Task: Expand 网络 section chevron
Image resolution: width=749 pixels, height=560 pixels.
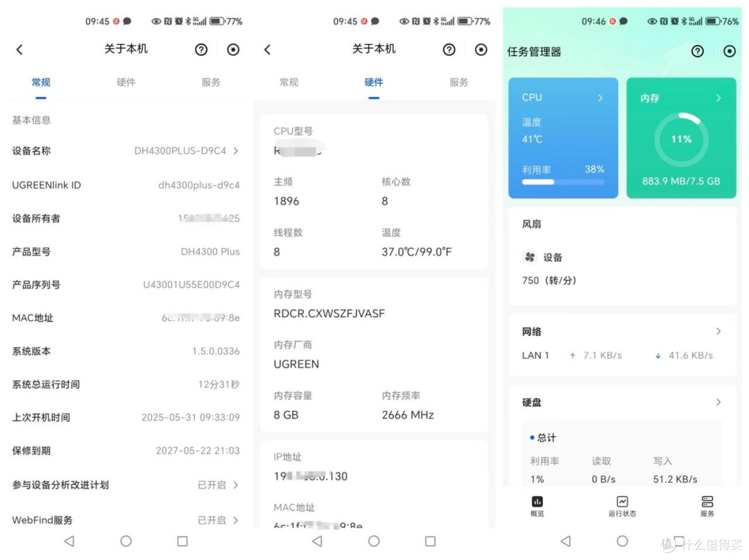Action: point(718,331)
